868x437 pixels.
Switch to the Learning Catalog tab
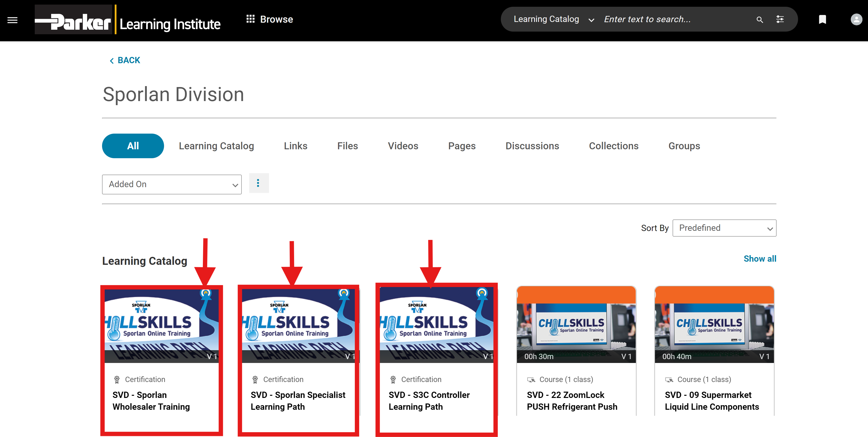tap(216, 146)
